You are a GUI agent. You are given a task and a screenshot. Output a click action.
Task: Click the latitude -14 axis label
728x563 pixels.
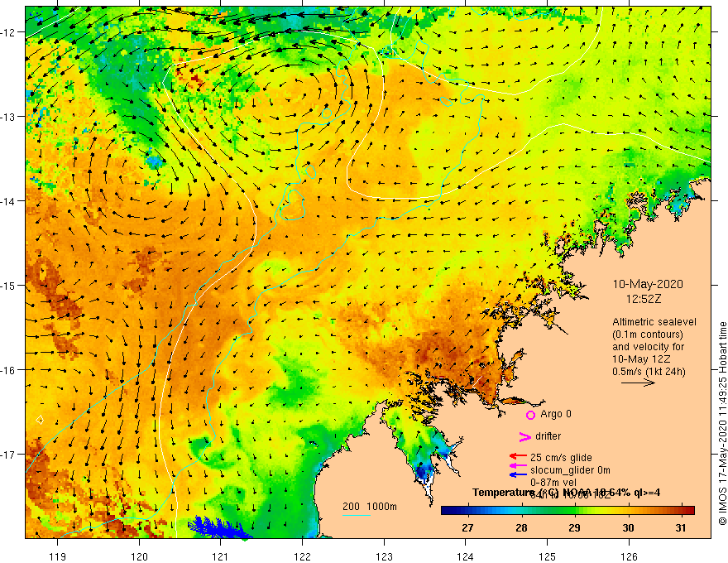pos(8,201)
